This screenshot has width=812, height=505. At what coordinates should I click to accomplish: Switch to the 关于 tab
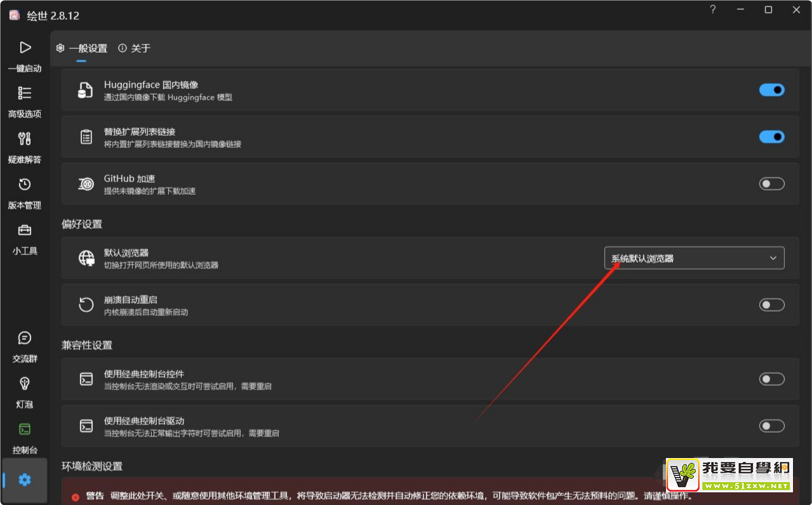click(135, 48)
